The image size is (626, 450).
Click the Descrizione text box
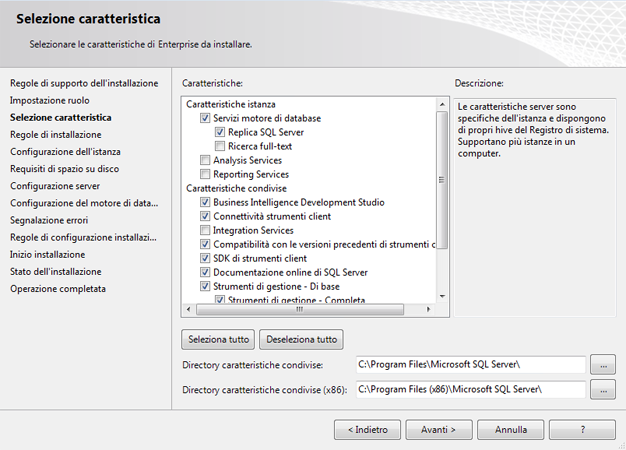(x=535, y=208)
